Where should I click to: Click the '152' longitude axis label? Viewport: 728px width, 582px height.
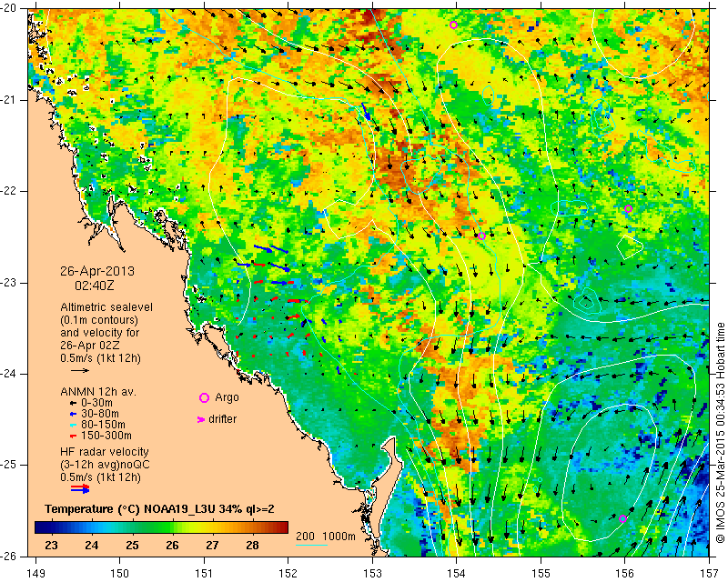click(288, 573)
